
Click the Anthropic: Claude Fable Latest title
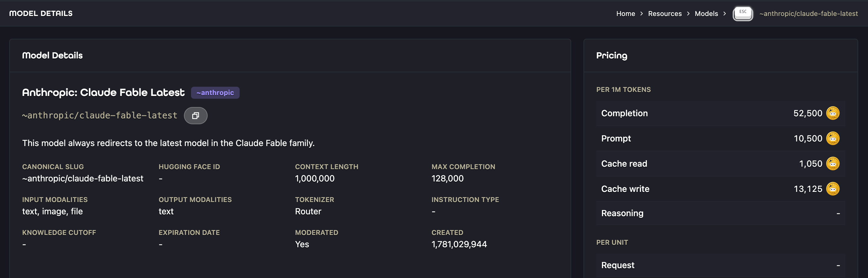[103, 92]
